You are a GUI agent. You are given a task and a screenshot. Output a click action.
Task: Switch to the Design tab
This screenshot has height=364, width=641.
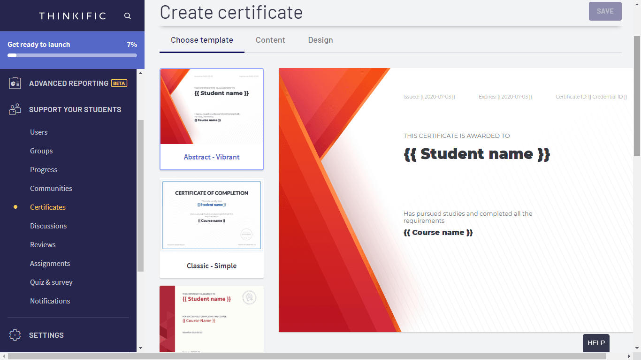click(x=320, y=40)
